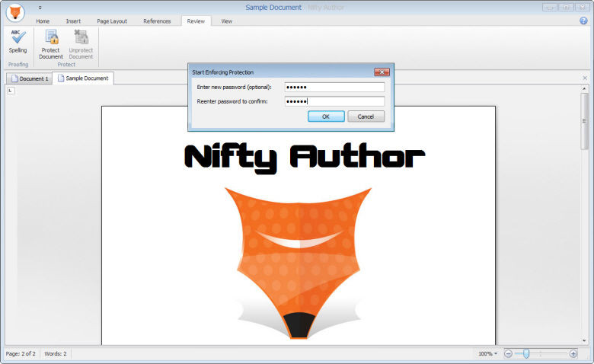Switch to the References tab
Viewport: 594px width, 364px height.
pos(157,21)
